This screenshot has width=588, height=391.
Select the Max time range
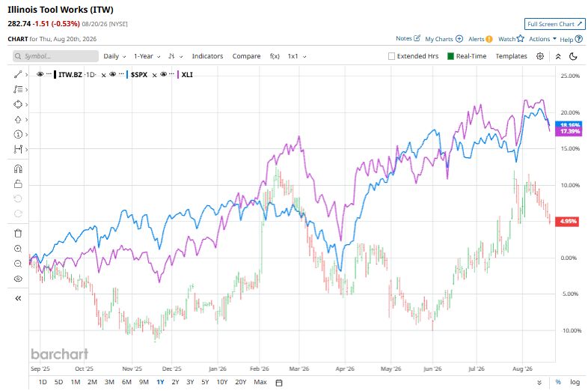tap(260, 382)
